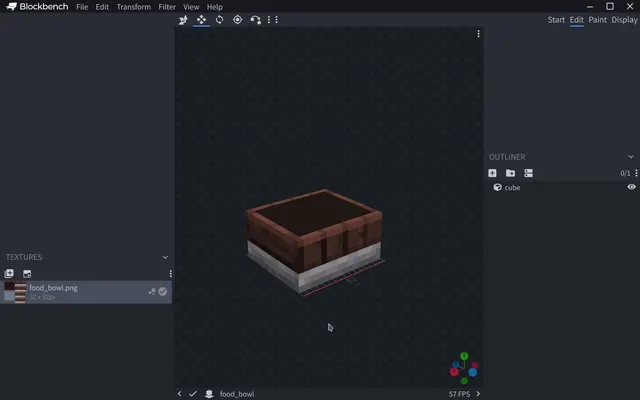
Task: Switch to the Edit mode tab
Action: click(576, 20)
